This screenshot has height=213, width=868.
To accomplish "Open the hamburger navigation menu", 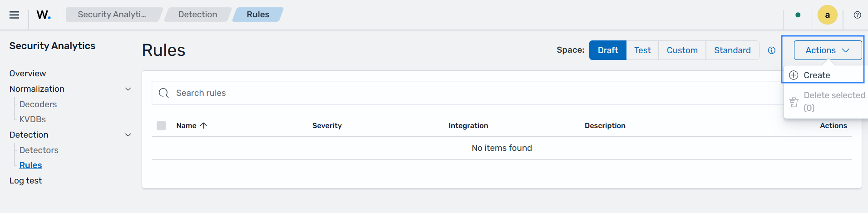I will 15,15.
